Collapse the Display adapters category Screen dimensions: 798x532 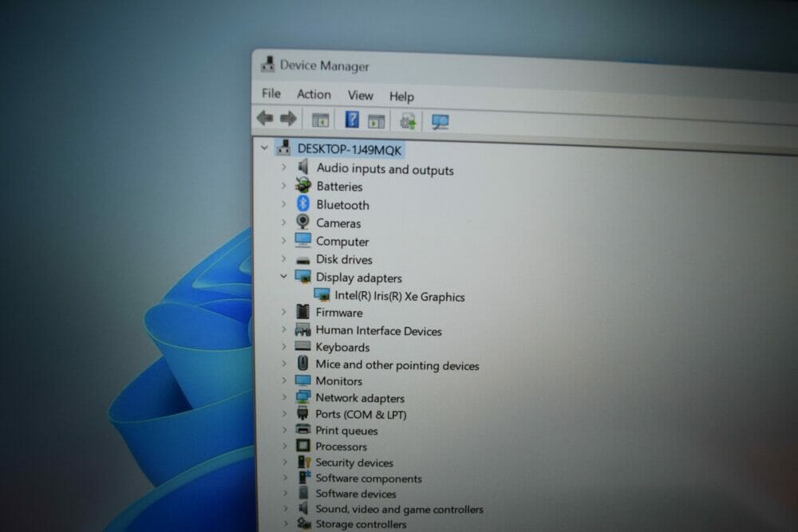(x=283, y=277)
